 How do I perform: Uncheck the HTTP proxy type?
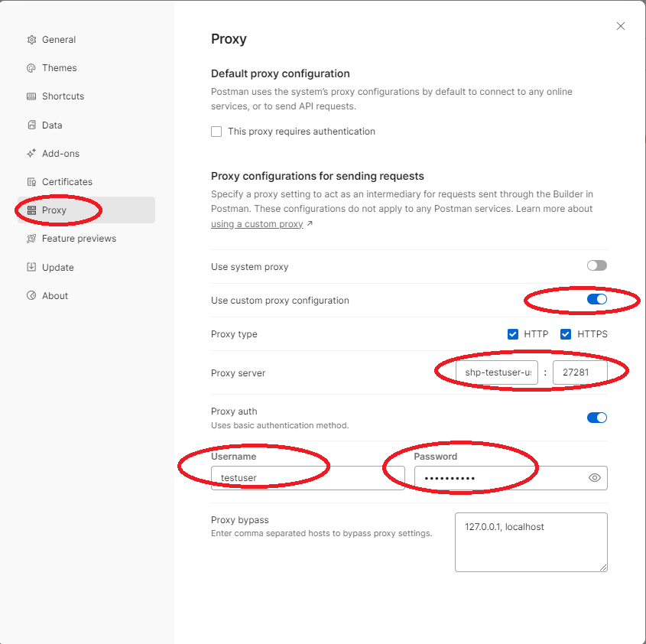click(513, 334)
